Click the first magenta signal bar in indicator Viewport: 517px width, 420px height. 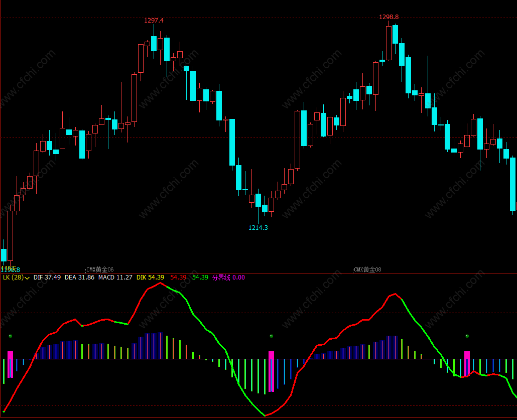pos(10,365)
